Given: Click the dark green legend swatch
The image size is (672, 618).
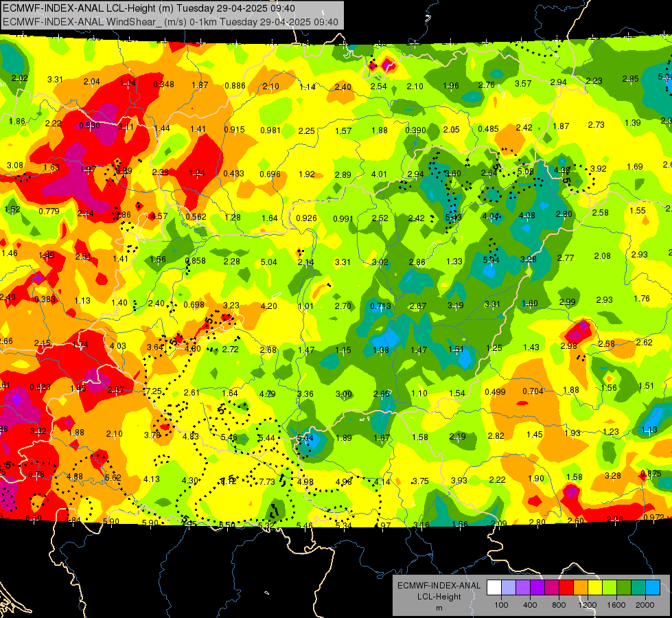Looking at the screenshot, I should pos(624,588).
